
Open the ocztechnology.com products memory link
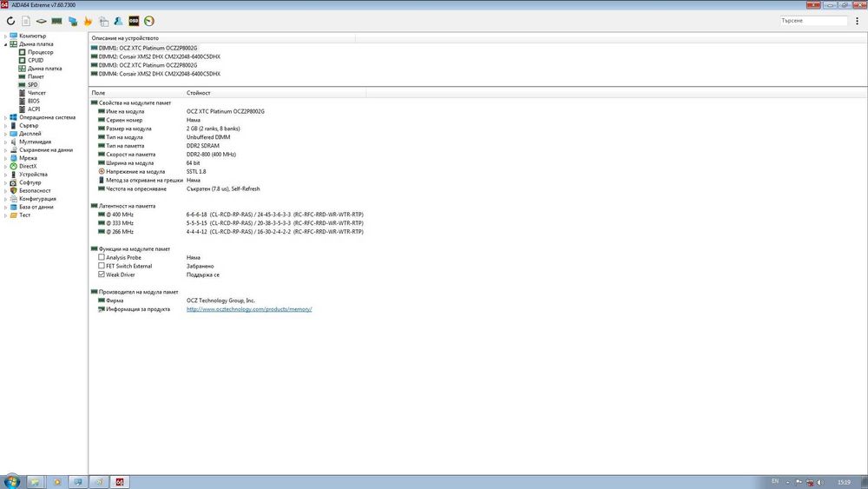coord(249,309)
